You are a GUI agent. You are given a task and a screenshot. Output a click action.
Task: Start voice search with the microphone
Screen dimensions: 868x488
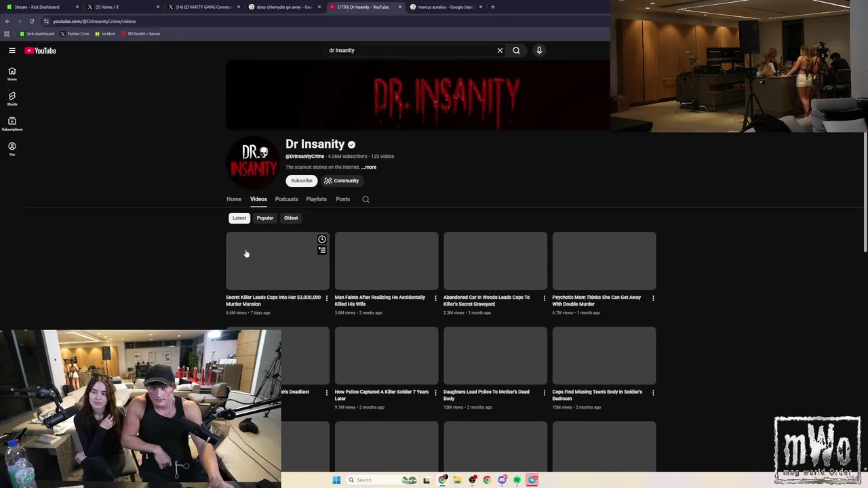(539, 50)
